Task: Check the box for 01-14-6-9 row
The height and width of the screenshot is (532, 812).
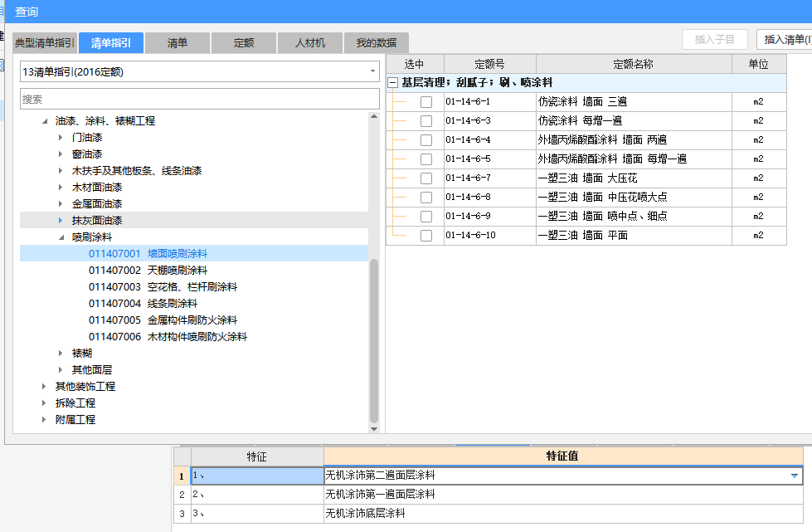Action: click(x=426, y=217)
